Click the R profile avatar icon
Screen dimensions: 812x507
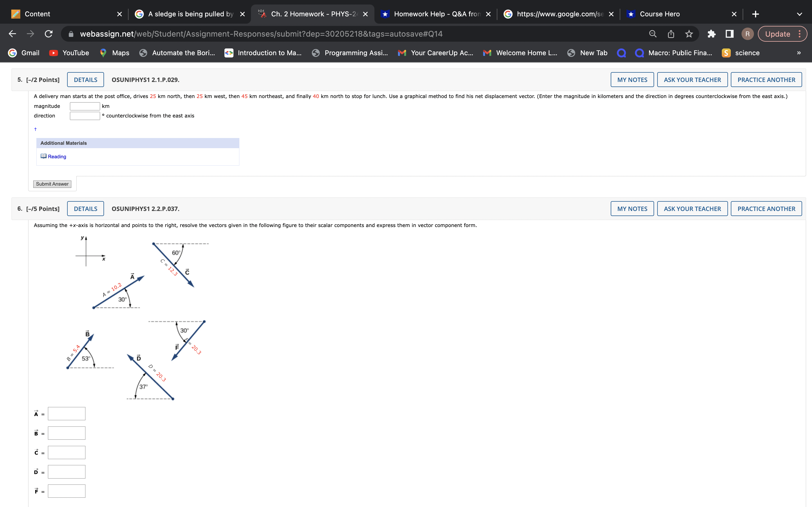pos(748,34)
